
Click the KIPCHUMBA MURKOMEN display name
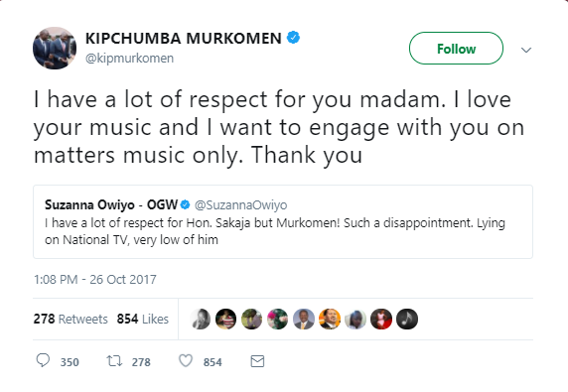point(184,38)
